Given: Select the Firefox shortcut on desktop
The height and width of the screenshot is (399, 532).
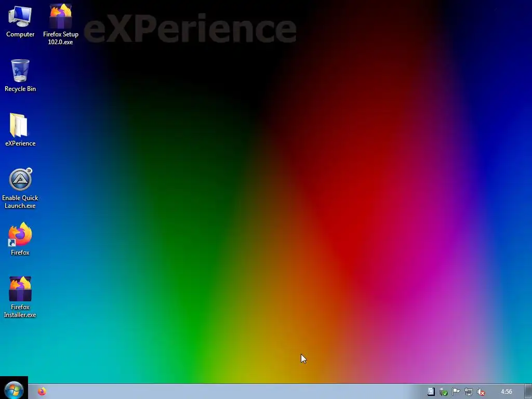Looking at the screenshot, I should [x=20, y=234].
